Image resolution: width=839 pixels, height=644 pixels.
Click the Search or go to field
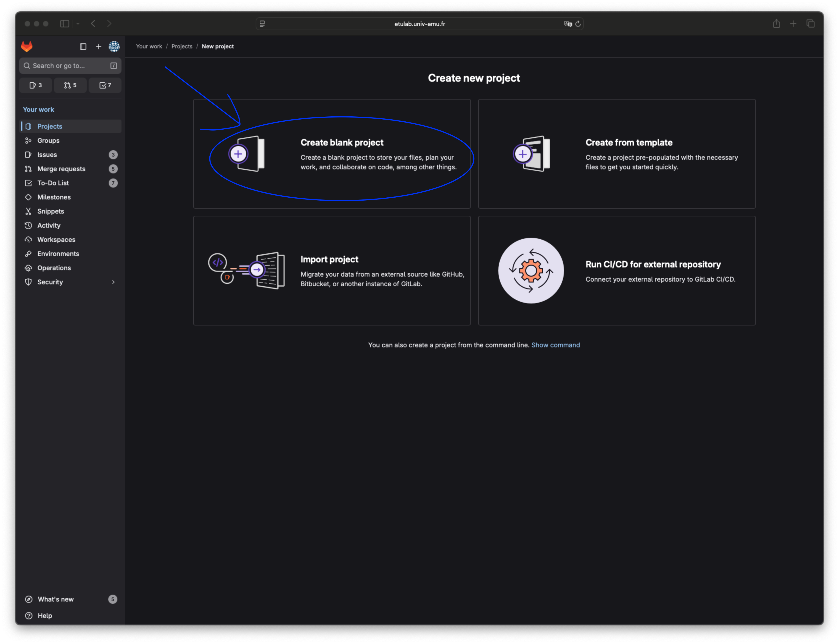[x=65, y=66]
